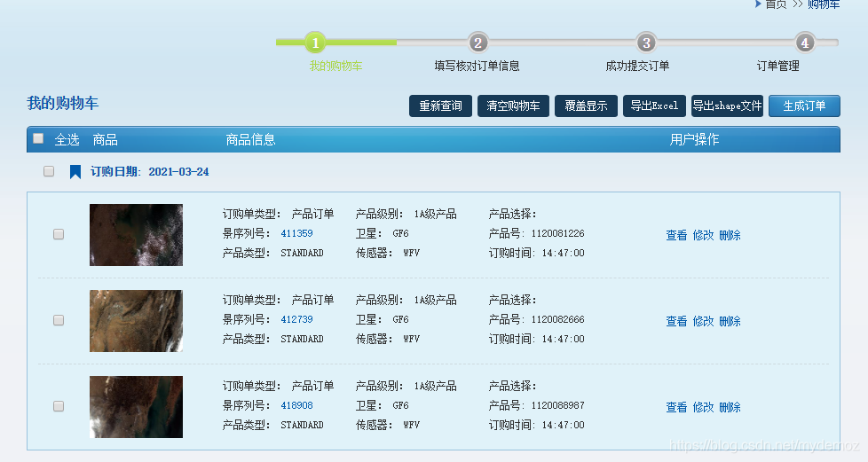868x462 pixels.
Task: Click 查看 for product 1120088987
Action: coord(676,407)
